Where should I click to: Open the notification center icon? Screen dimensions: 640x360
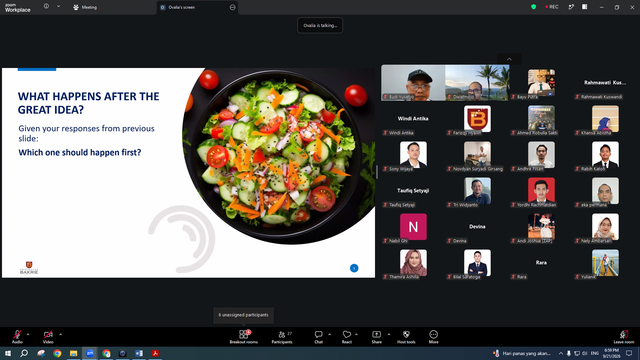pyautogui.click(x=629, y=353)
